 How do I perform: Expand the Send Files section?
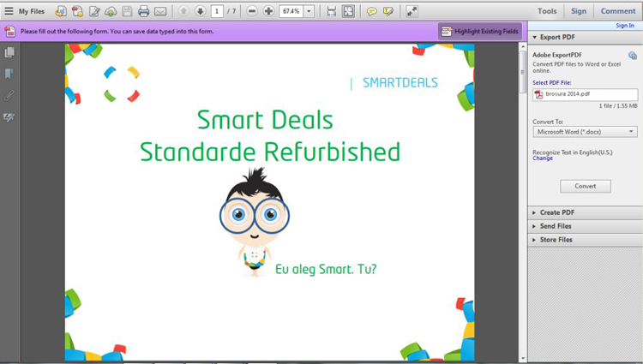click(x=585, y=226)
